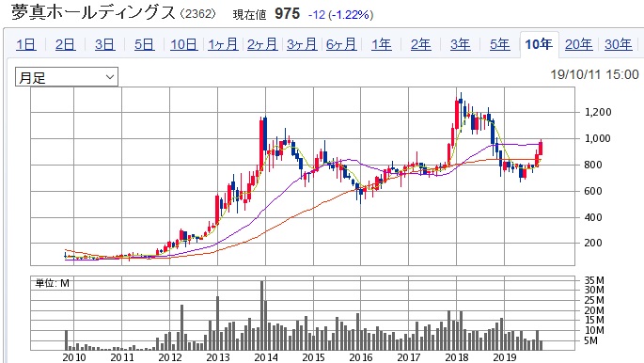The width and height of the screenshot is (644, 363).
Task: Switch to the 1ヶ月 range tab
Action: tap(223, 44)
